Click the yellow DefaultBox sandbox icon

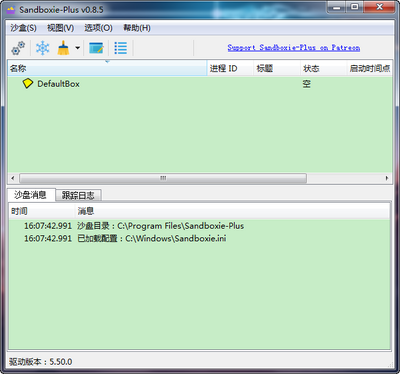click(x=28, y=84)
